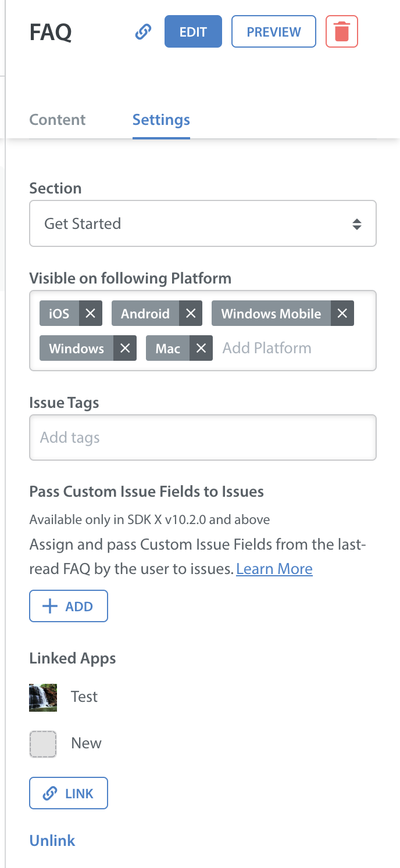The width and height of the screenshot is (400, 868).
Task: Add a Custom Issue Field with ADD
Action: tap(69, 606)
